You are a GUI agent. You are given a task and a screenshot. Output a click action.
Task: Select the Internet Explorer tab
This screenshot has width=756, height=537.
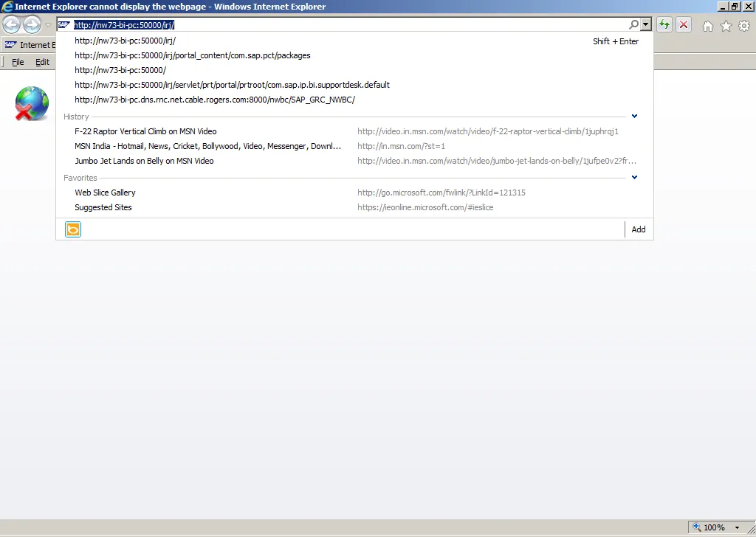[29, 45]
